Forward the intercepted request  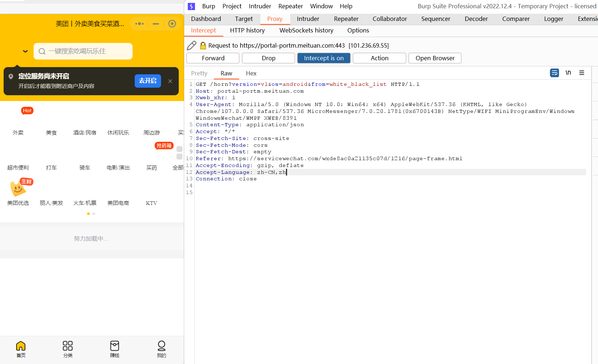point(213,58)
